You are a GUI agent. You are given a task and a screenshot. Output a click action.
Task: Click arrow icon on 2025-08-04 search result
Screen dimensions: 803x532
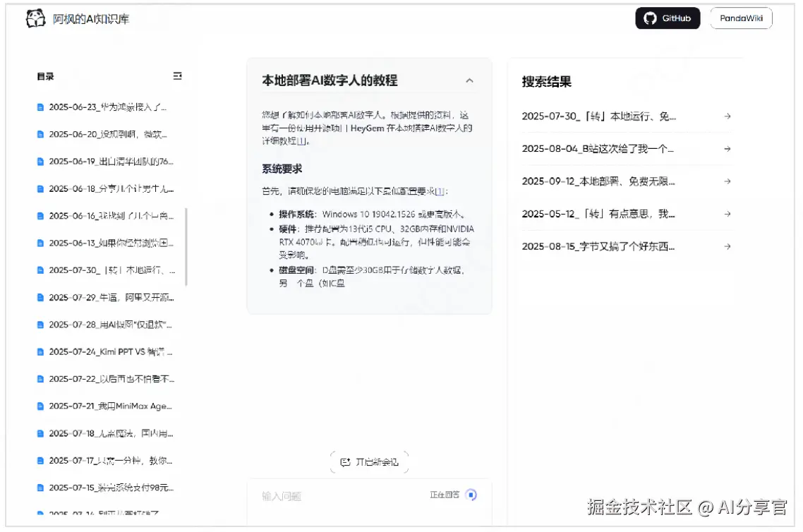point(727,148)
